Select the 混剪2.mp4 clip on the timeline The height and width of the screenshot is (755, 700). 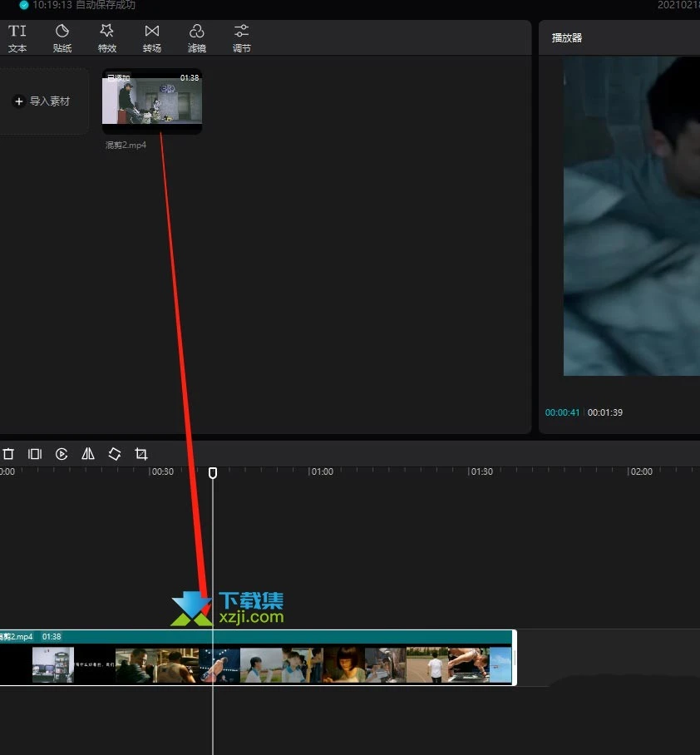tap(255, 658)
